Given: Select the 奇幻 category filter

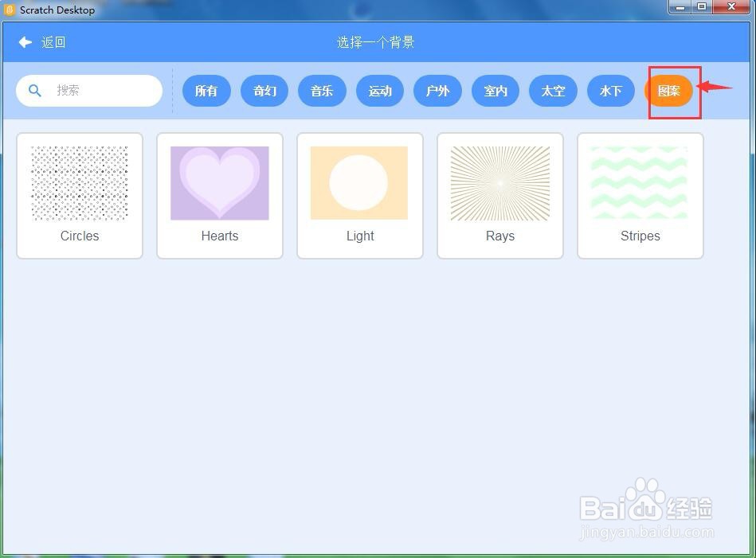Looking at the screenshot, I should click(264, 91).
